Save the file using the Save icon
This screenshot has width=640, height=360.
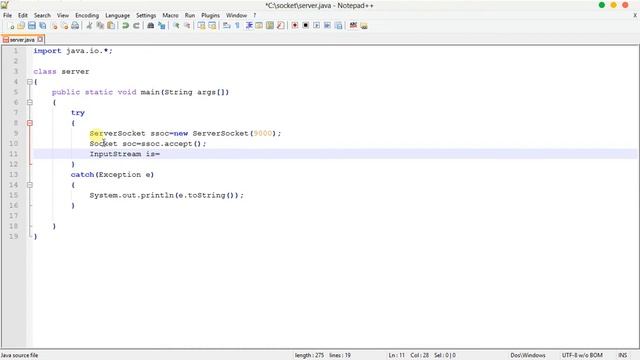31,26
